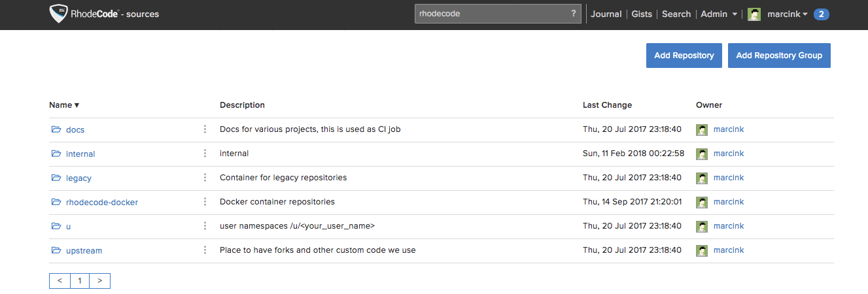Open the Gists menu item
Screen dimensions: 868x294
coord(642,14)
